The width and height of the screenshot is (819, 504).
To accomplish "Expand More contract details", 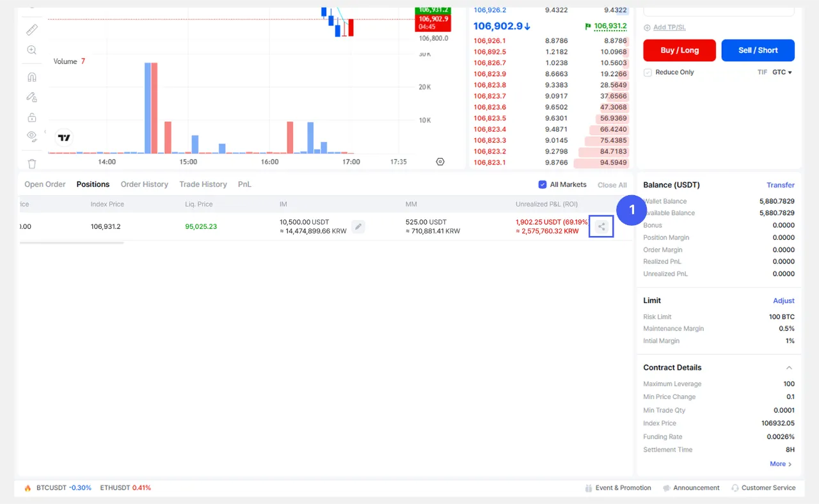I will (781, 464).
